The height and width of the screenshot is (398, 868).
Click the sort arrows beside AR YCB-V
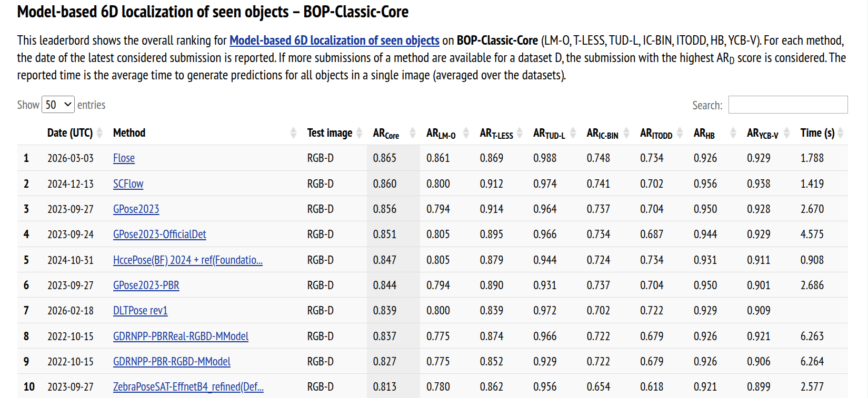(x=787, y=133)
